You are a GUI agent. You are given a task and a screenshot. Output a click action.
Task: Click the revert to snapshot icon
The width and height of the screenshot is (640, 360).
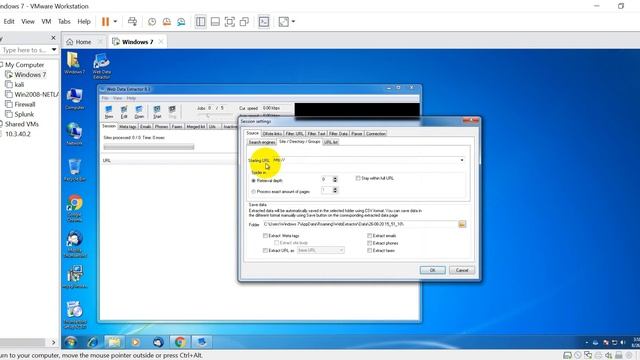click(167, 22)
